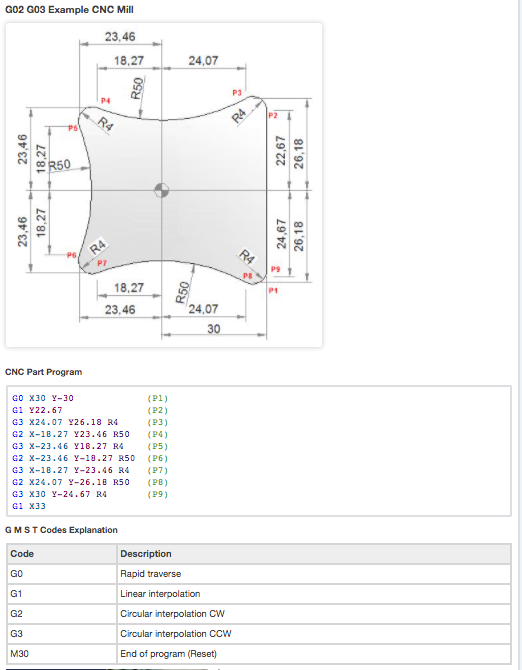Click the CNC mill drawing image
Screen dimensions: 522x670
tap(164, 185)
